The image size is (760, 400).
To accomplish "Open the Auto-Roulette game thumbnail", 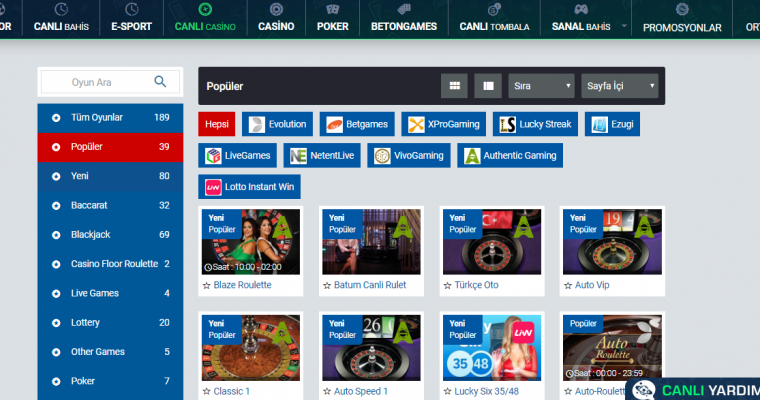I will (612, 348).
